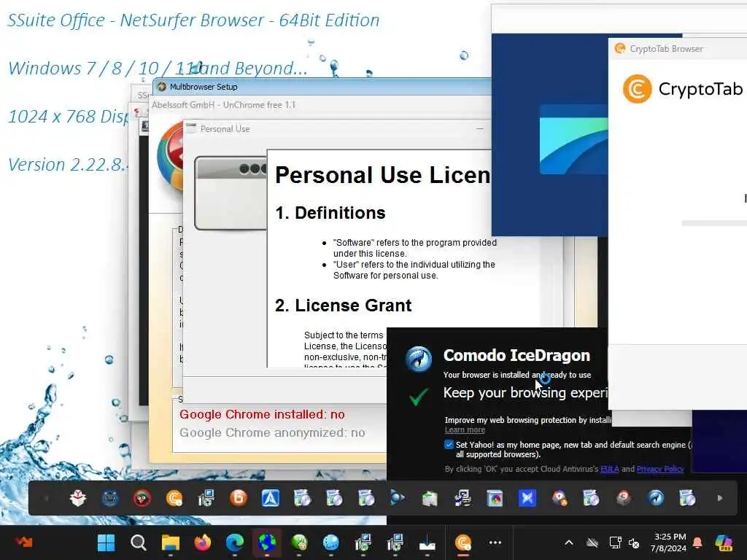
Task: Click the 'Google Chrome anonymized: no' status
Action: (x=272, y=432)
